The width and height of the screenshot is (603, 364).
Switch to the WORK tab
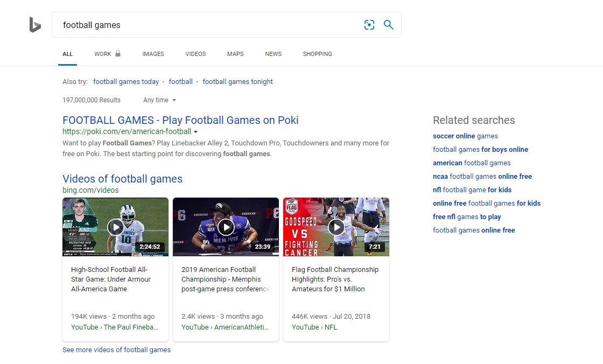[x=103, y=54]
